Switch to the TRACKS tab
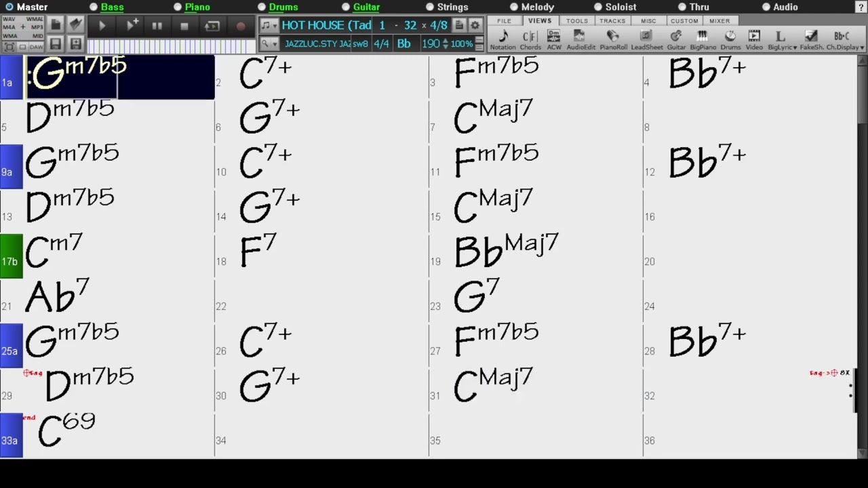This screenshot has height=488, width=868. pos(612,21)
